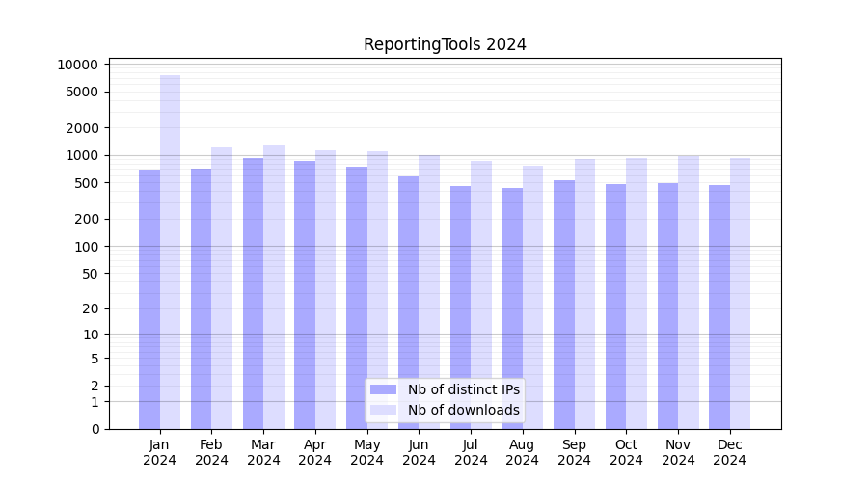The width and height of the screenshot is (868, 482).
Task: Select the Nb of downloads legend label
Action: coord(463,410)
